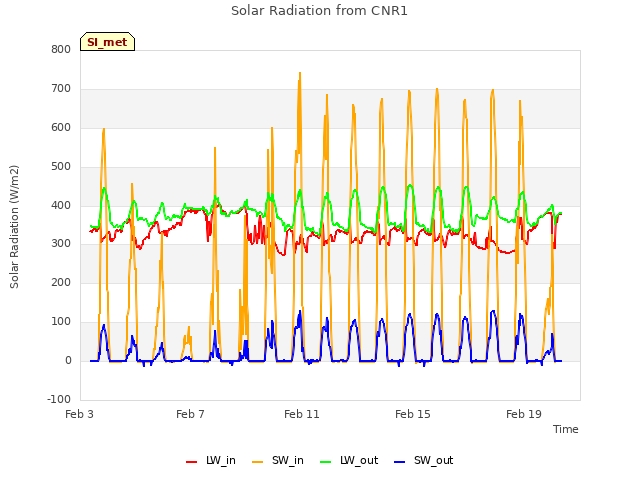Screen dimensions: 640x480
Task: Toggle the SW_out legend entry
Action: (424, 460)
